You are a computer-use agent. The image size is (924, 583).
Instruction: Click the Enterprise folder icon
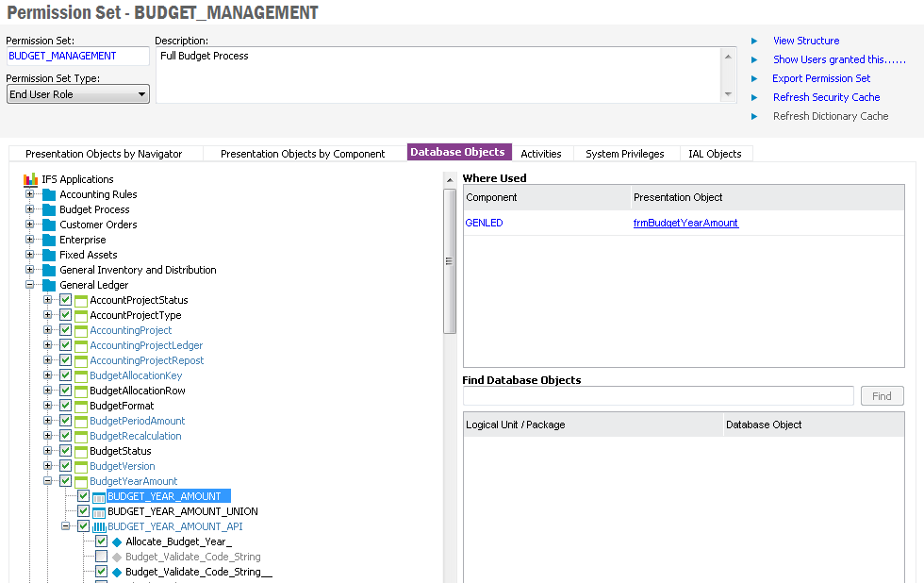pyautogui.click(x=49, y=240)
